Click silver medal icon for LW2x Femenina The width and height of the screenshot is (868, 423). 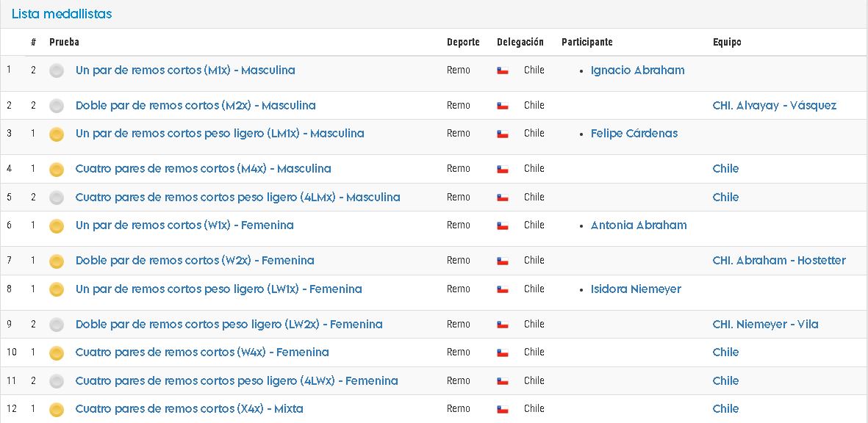(57, 325)
